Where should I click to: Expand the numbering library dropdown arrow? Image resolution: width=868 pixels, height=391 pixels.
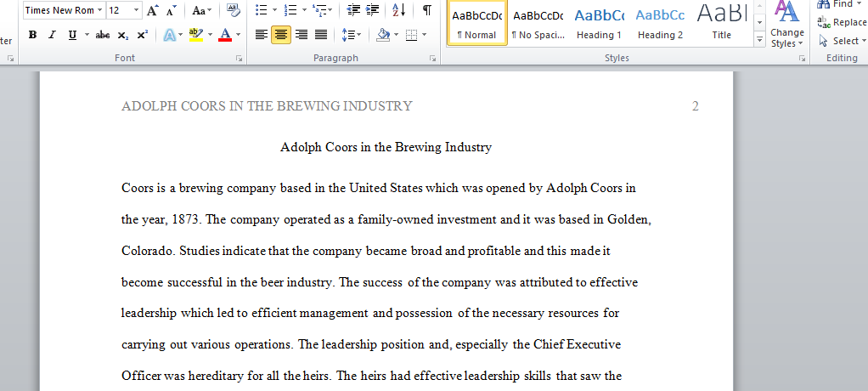click(303, 10)
